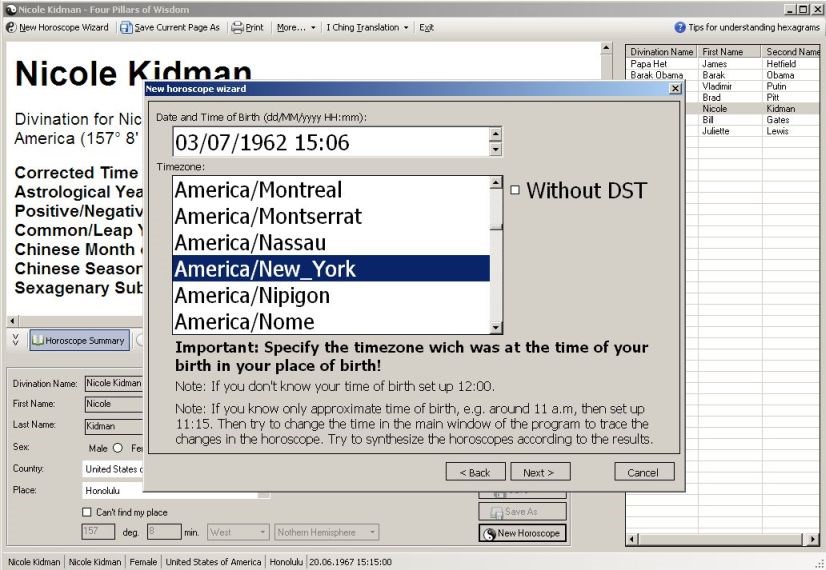The height and width of the screenshot is (570, 826).
Task: Click the Last Name input field
Action: [x=114, y=426]
